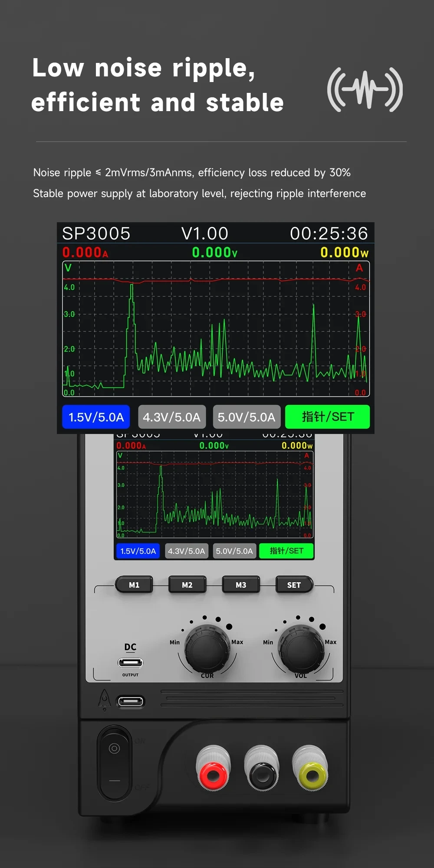434x868 pixels.
Task: Click the green 指针/SET button on large display
Action: [x=328, y=417]
